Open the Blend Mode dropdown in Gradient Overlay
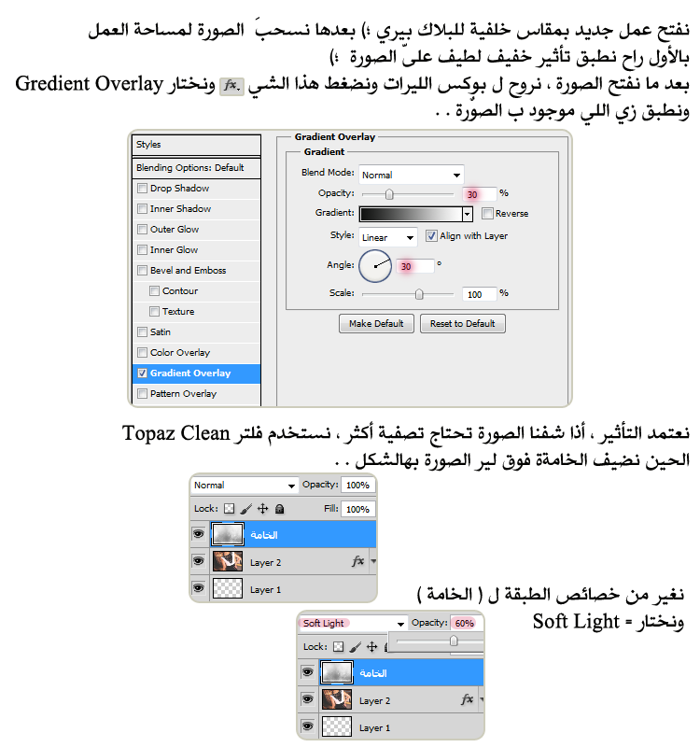This screenshot has width=700, height=747. 411,175
